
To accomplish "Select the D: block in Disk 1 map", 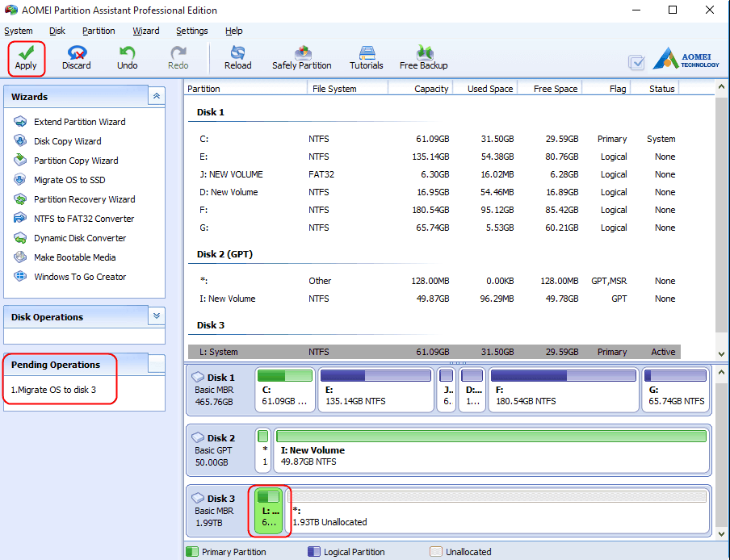I will pos(472,390).
